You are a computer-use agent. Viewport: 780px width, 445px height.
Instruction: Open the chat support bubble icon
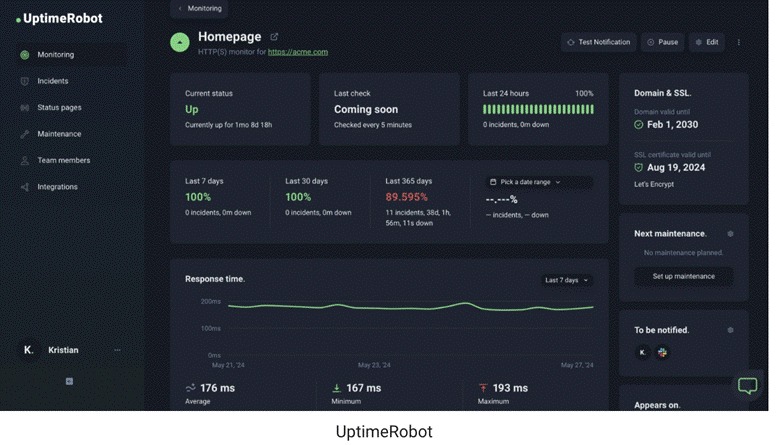coord(747,386)
